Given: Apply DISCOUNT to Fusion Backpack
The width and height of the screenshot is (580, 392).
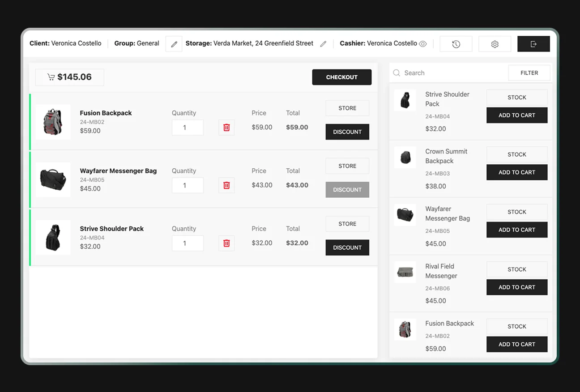Looking at the screenshot, I should point(347,132).
